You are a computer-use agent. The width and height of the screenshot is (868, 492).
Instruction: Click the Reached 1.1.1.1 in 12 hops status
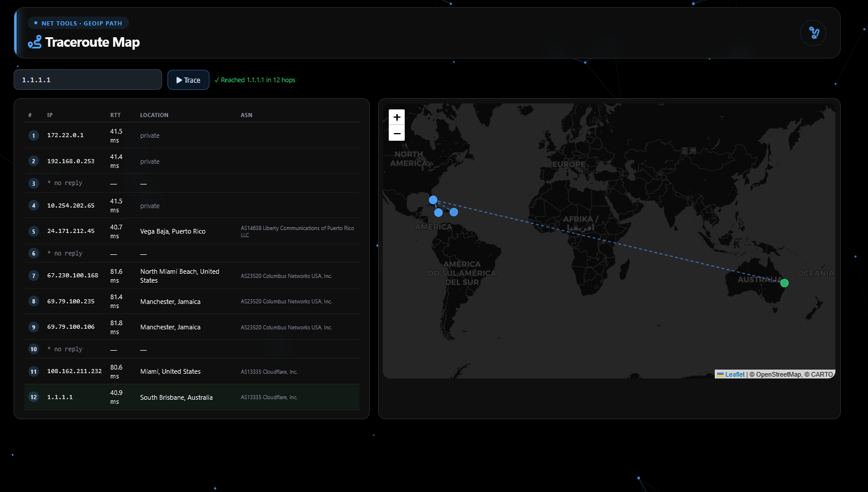tap(255, 80)
